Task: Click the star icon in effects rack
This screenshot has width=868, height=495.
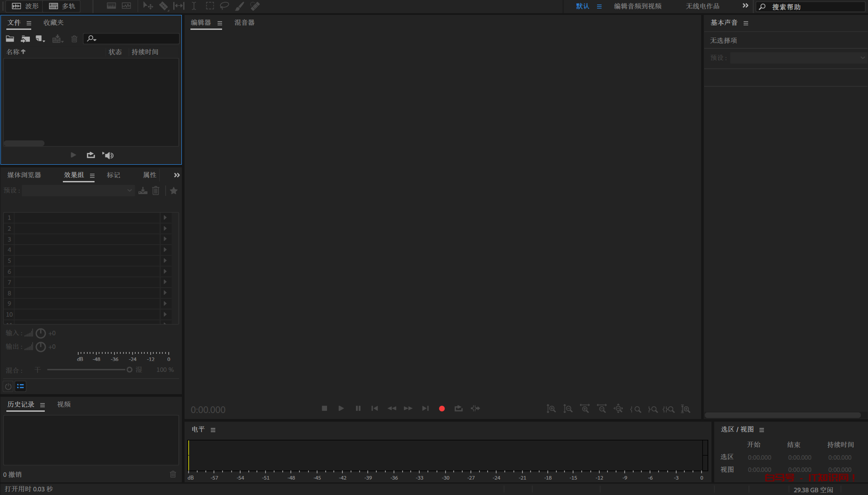Action: pos(174,191)
